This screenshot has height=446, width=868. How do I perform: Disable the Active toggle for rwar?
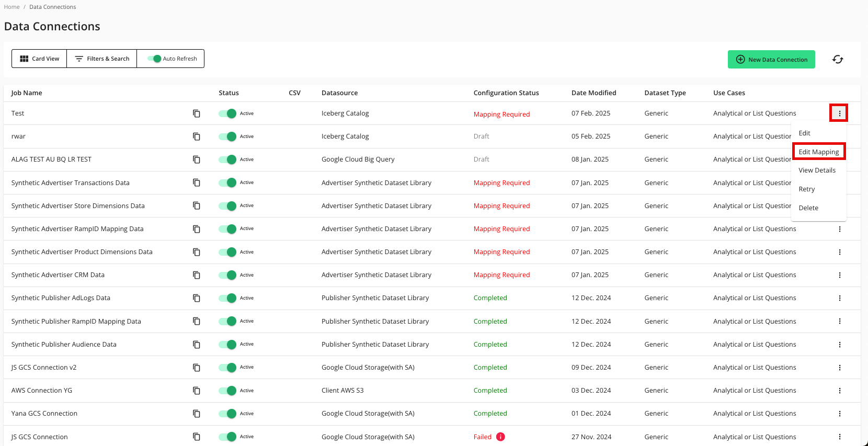227,136
